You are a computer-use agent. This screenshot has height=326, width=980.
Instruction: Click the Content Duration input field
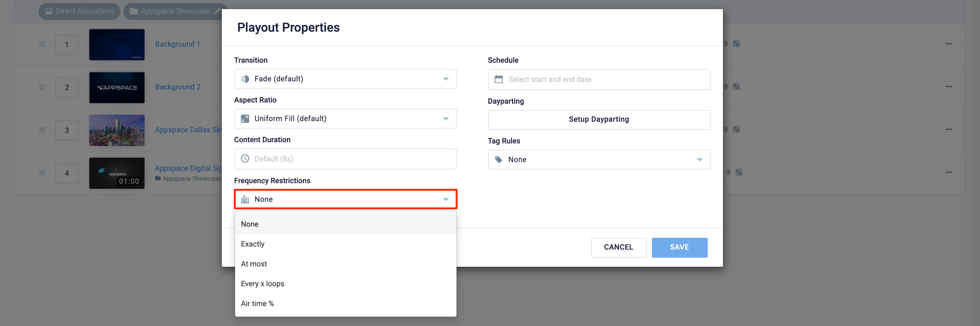pyautogui.click(x=345, y=159)
